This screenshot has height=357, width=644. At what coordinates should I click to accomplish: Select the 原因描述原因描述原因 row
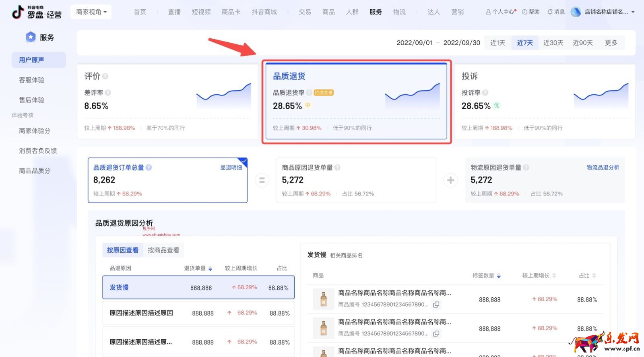coord(198,313)
